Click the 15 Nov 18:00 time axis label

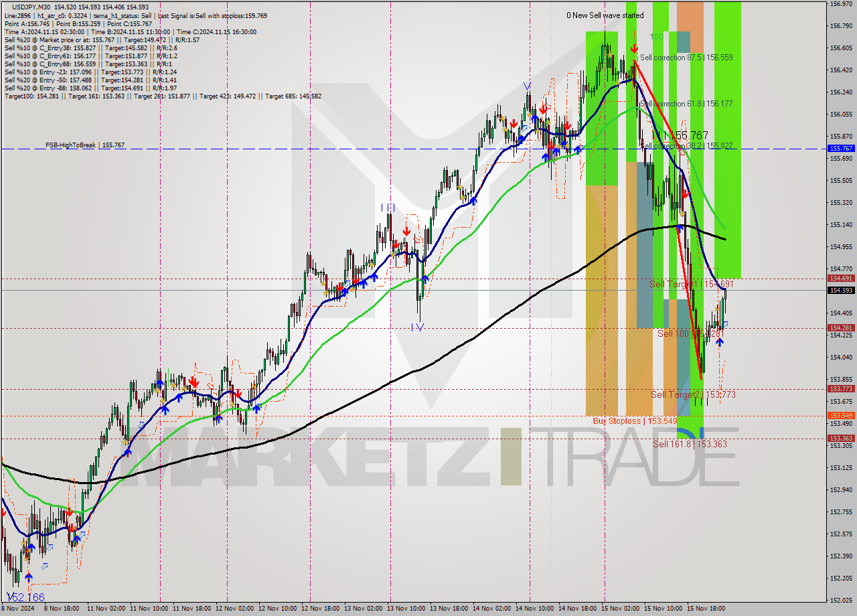click(706, 609)
